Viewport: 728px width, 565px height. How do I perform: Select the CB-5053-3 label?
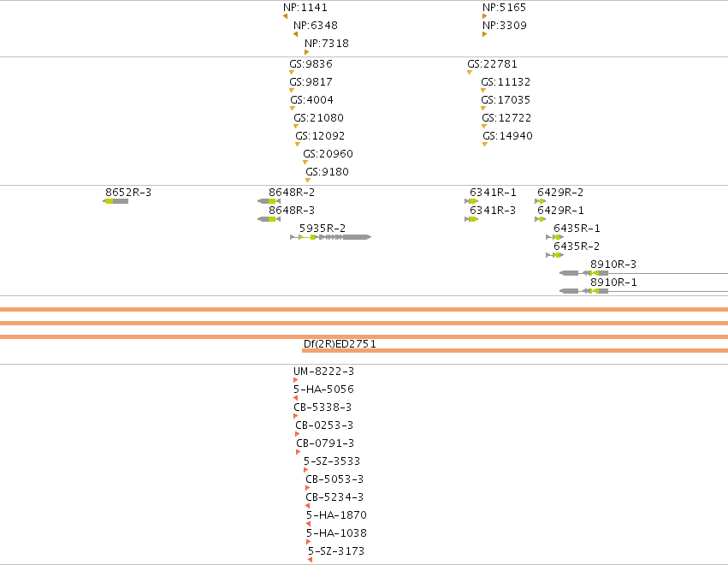(334, 479)
